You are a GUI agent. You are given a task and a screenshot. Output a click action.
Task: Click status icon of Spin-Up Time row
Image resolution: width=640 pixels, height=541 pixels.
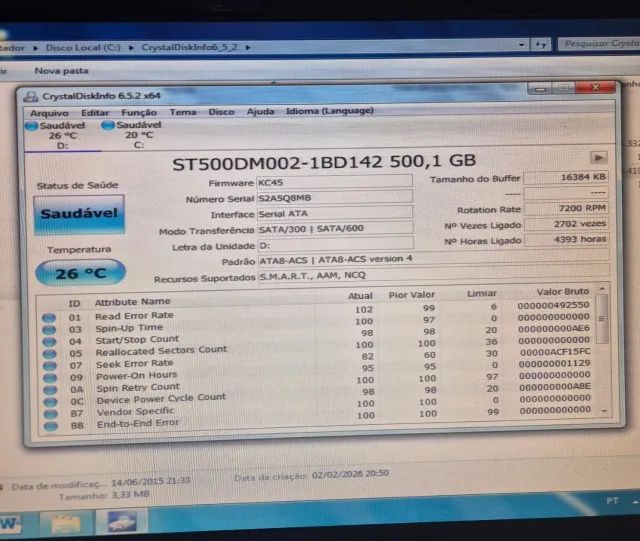tap(49, 329)
